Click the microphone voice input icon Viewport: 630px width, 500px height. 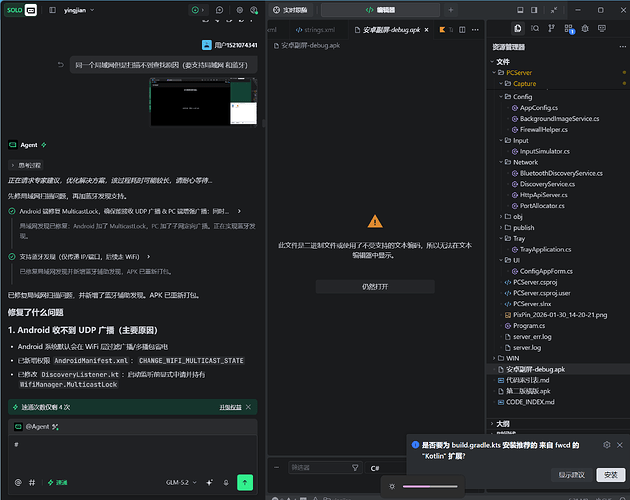point(226,482)
